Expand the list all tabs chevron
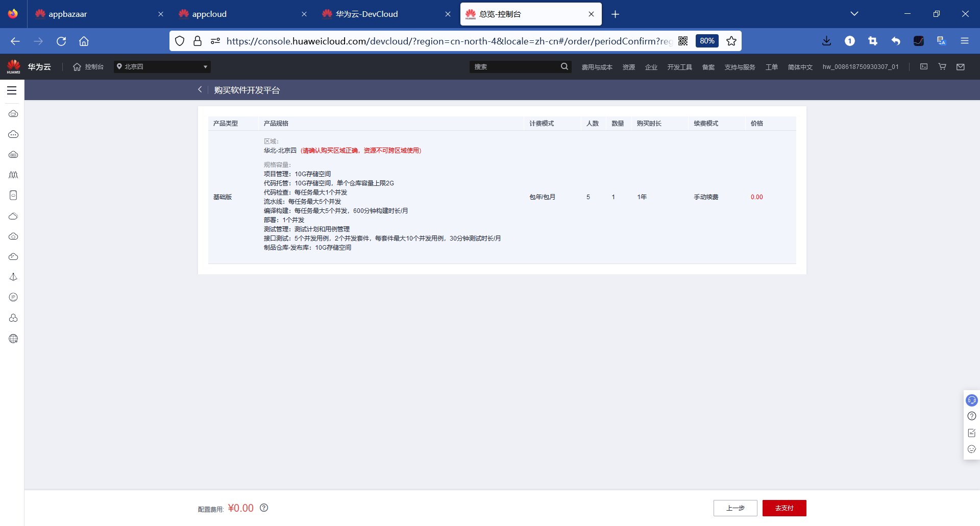The width and height of the screenshot is (980, 526). click(x=854, y=14)
